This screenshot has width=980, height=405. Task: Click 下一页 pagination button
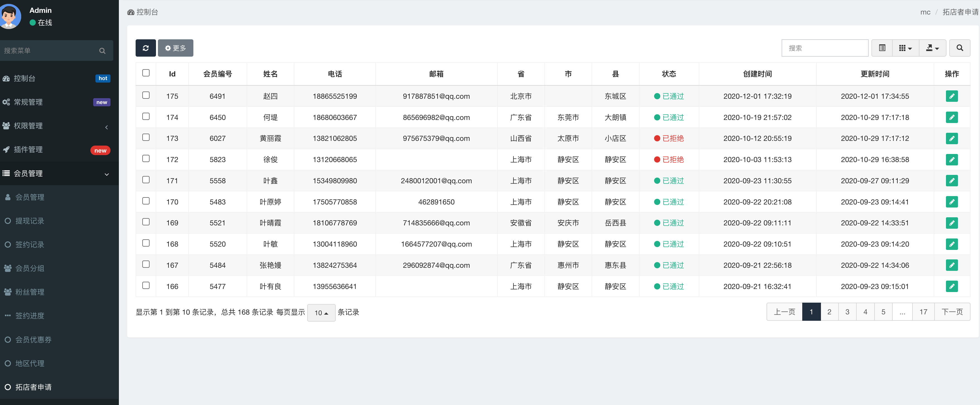(952, 312)
